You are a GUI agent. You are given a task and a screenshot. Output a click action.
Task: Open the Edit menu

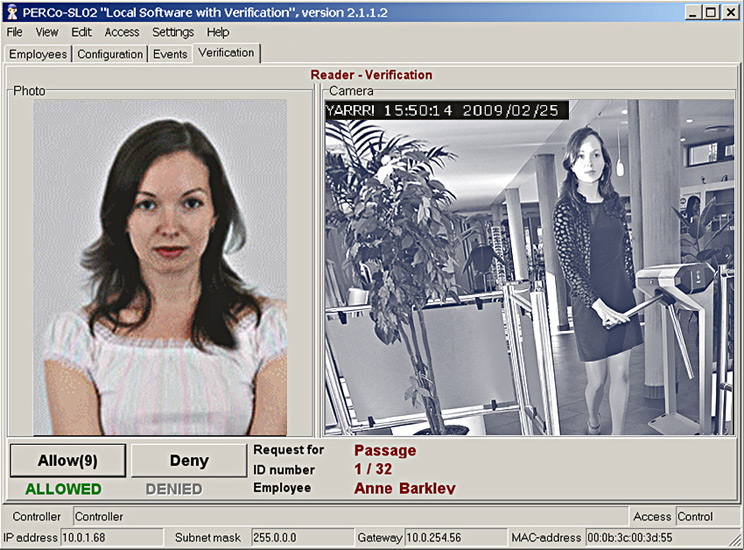81,32
